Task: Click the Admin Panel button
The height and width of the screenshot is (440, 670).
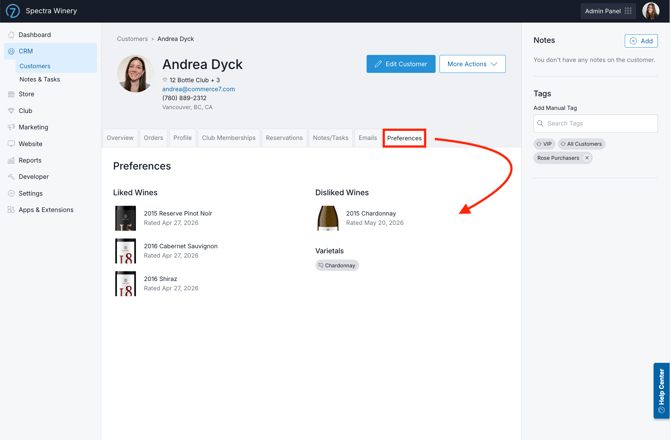Action: (608, 11)
